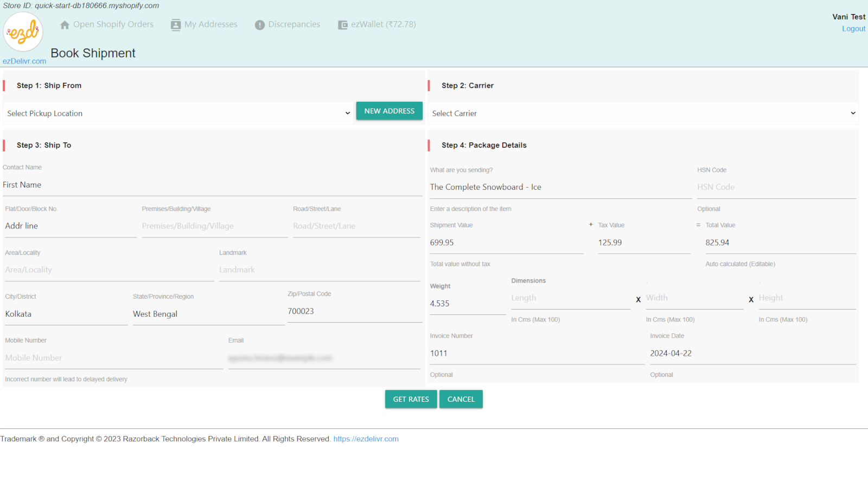Click the Logout link
Image resolution: width=868 pixels, height=488 pixels.
[x=853, y=29]
